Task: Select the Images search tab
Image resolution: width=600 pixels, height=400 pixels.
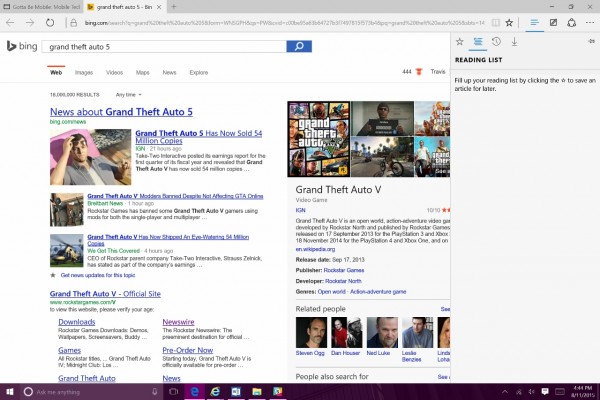Action: [84, 72]
